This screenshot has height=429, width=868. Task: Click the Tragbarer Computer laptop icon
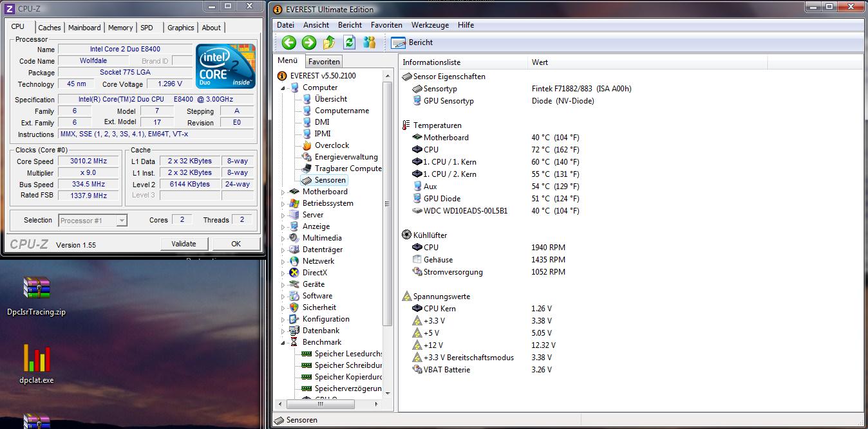[x=307, y=169]
